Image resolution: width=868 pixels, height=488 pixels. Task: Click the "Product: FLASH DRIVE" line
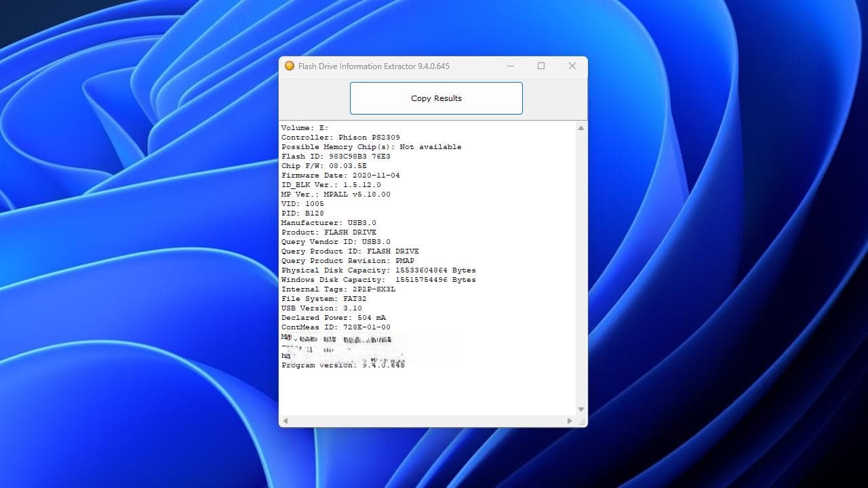(x=329, y=232)
